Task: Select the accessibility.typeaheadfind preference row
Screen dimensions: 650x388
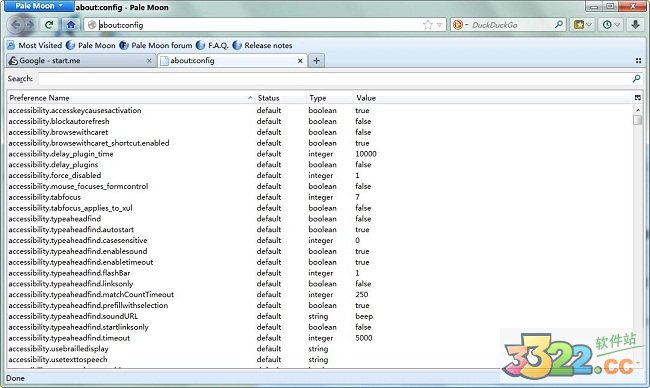Action: coord(320,218)
